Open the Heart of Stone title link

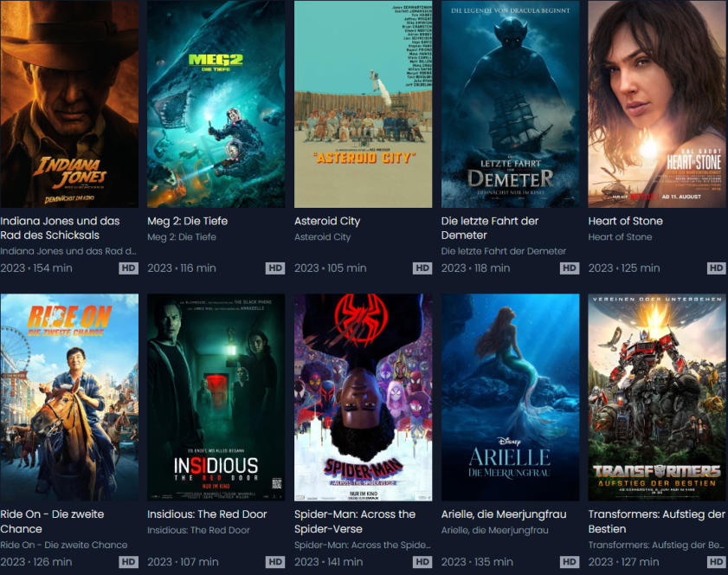(625, 221)
